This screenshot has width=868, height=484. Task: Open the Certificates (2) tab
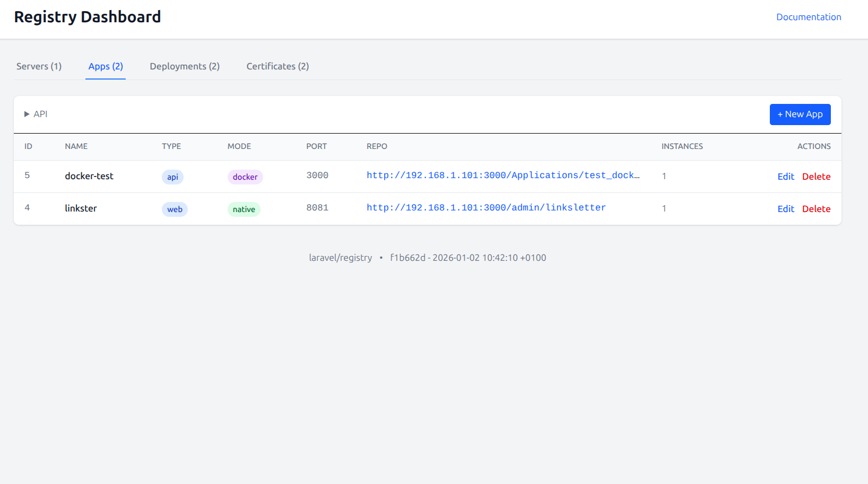pos(277,66)
